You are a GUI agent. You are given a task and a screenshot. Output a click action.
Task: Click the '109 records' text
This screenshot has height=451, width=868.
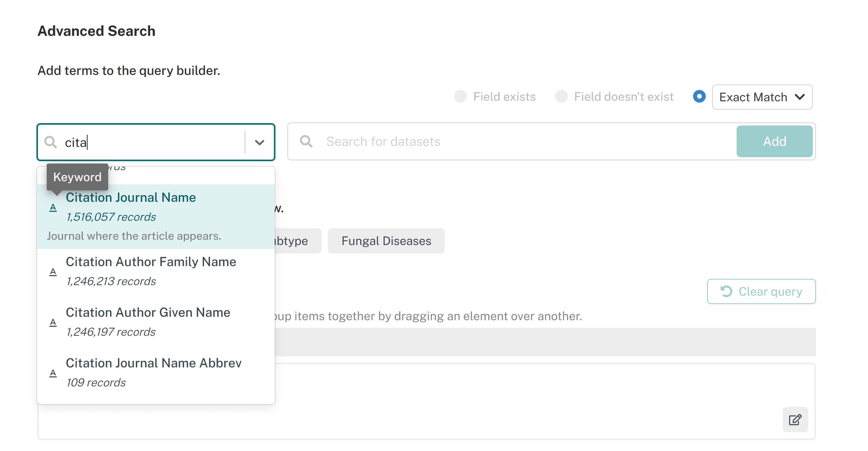(x=96, y=382)
